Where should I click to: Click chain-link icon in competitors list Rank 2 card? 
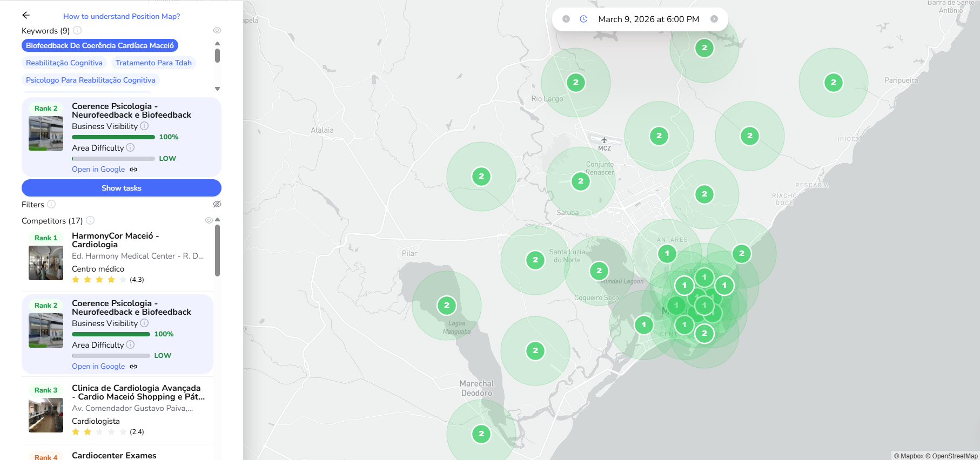(133, 367)
